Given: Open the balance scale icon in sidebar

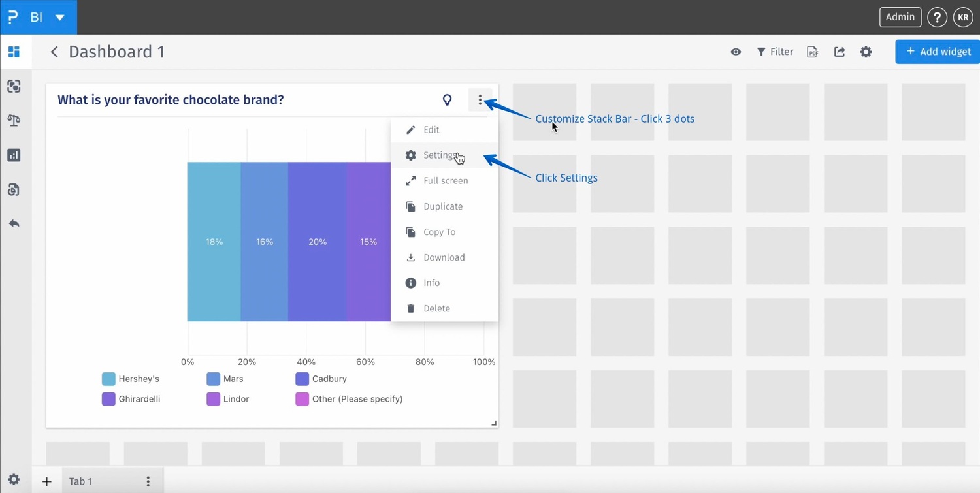Looking at the screenshot, I should point(14,121).
